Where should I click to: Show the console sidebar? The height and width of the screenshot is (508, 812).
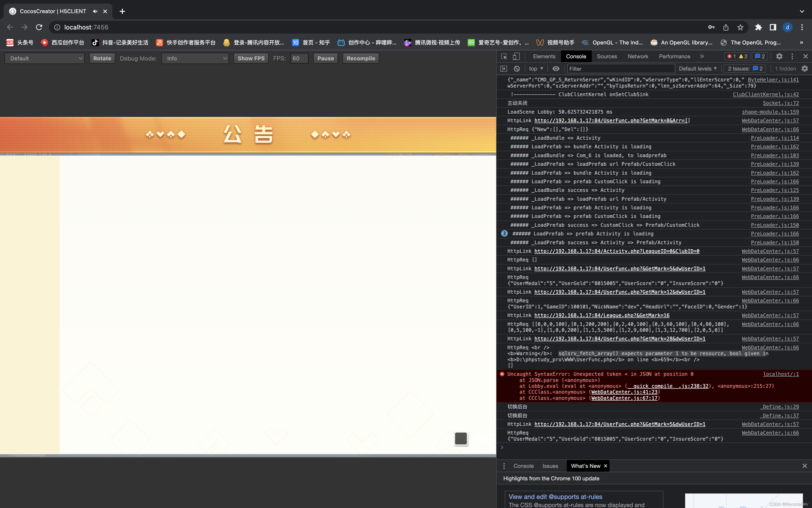point(504,68)
